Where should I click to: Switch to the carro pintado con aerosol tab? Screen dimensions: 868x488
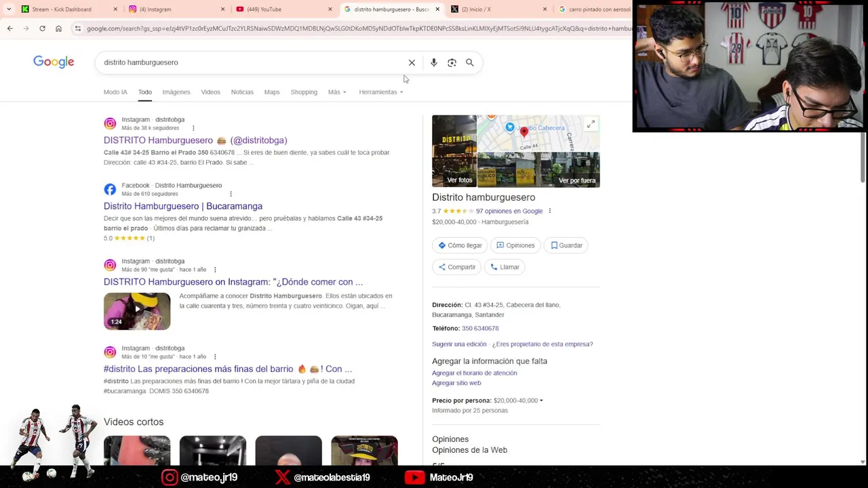(594, 9)
